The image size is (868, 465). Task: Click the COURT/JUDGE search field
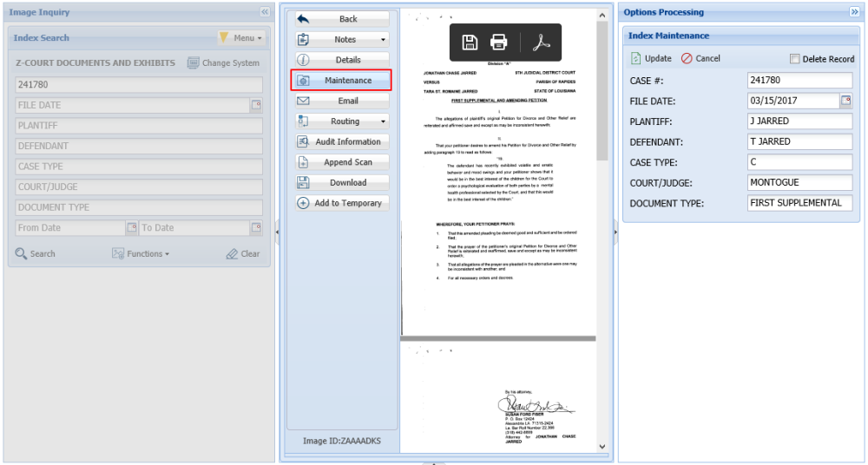pos(139,187)
